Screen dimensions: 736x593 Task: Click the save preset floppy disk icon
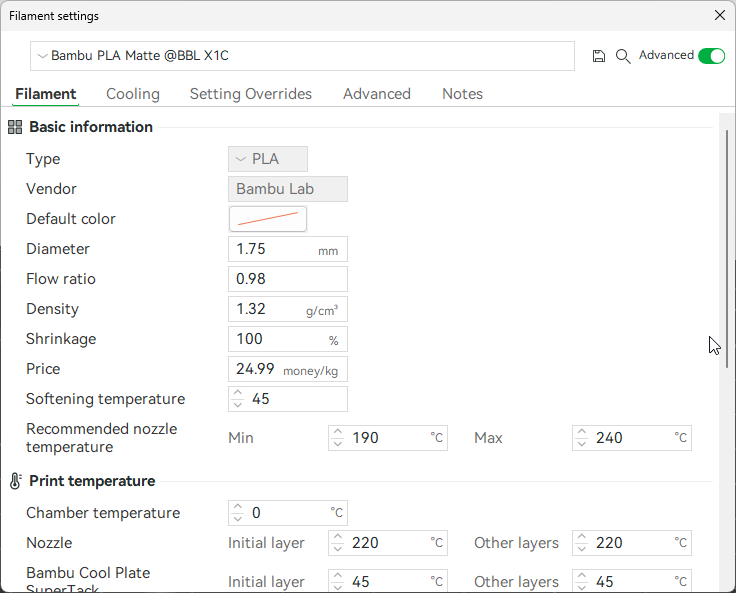click(x=598, y=56)
